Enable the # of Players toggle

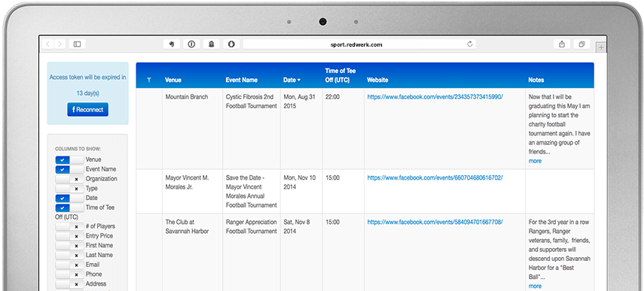69,226
